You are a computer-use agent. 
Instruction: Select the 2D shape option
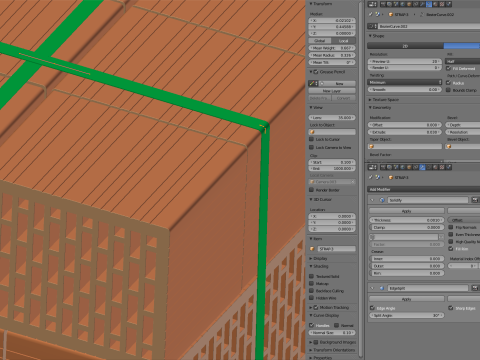(405, 46)
